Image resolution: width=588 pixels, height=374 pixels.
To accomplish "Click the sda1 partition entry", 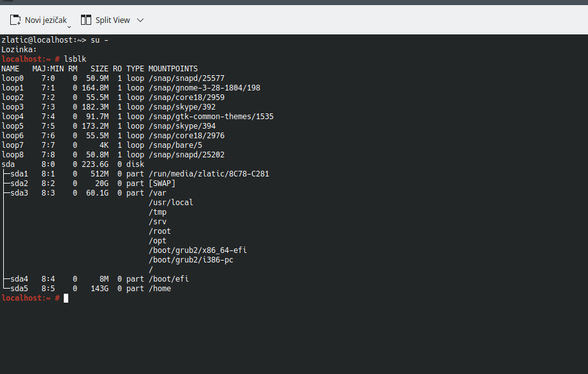I will tap(19, 173).
